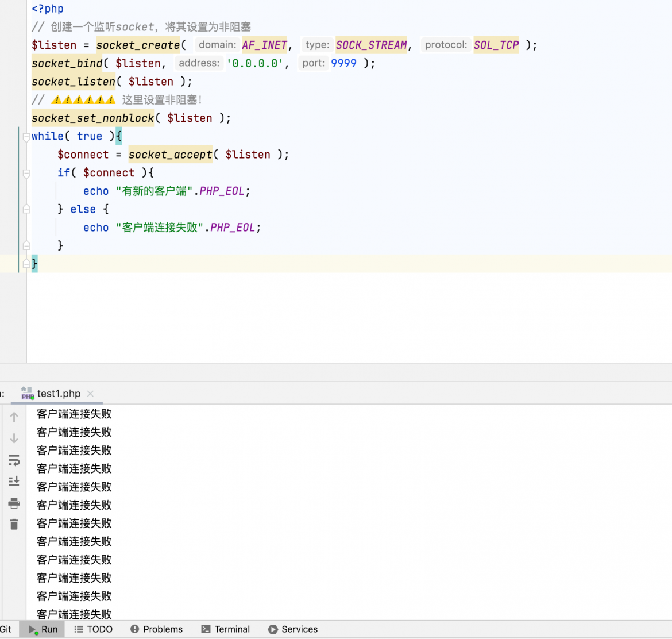Toggle soft-wrap icon in Run console
The image size is (672, 639).
[x=14, y=460]
